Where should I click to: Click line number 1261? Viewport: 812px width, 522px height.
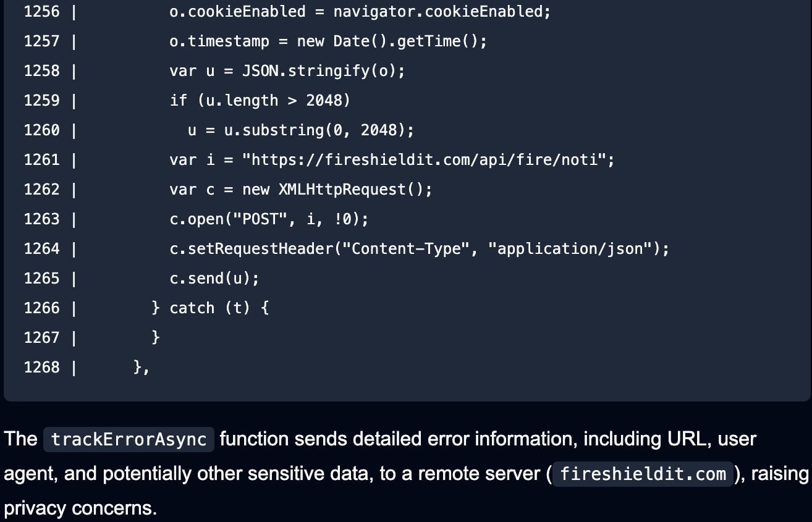coord(41,159)
